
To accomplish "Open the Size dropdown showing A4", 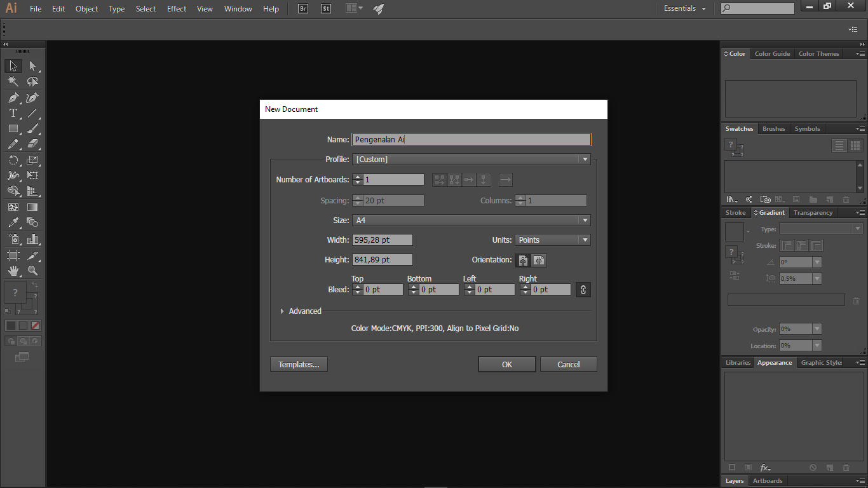I will point(471,220).
